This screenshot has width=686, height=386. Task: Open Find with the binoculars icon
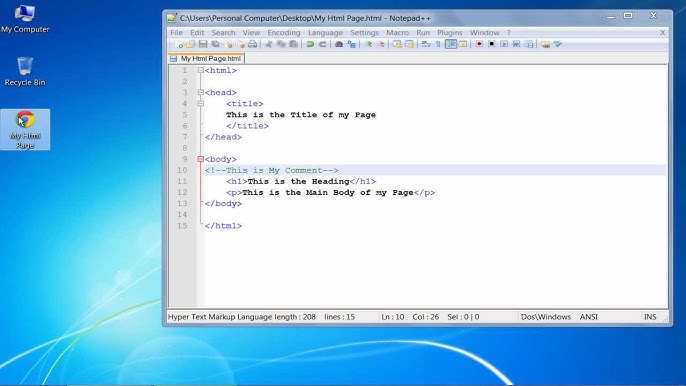(339, 44)
